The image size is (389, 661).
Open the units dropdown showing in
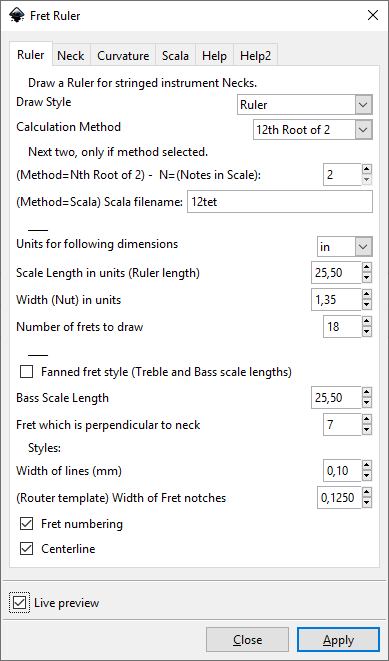point(344,247)
